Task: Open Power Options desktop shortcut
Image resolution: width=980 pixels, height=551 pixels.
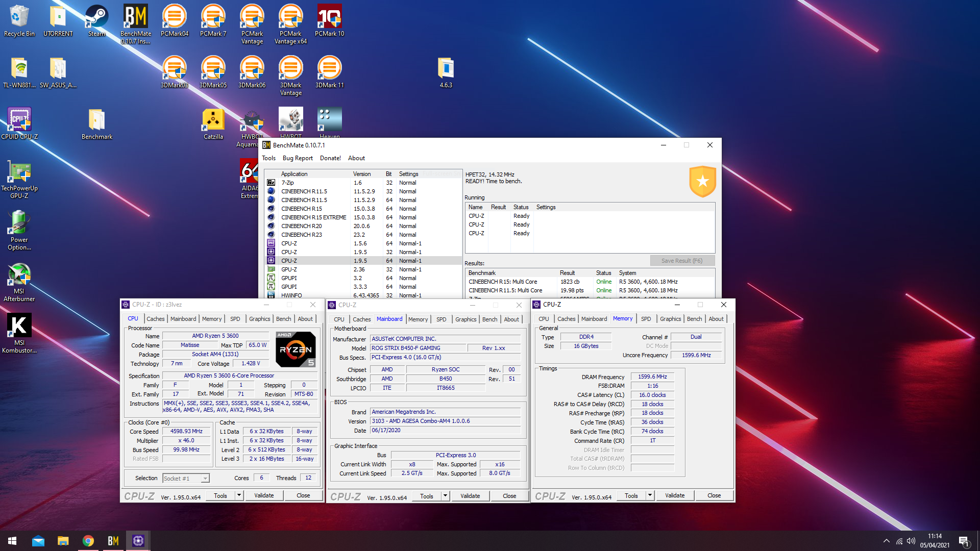Action: (19, 230)
